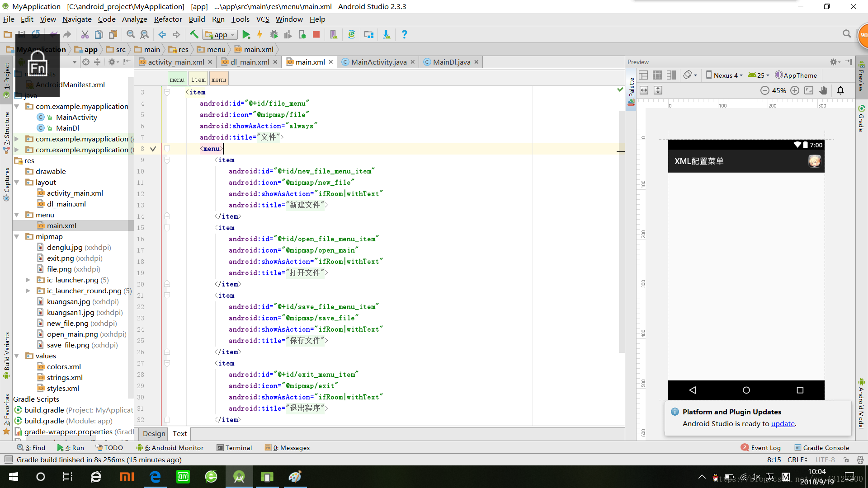Open the Gradle Console button
Image resolution: width=868 pixels, height=488 pixels.
click(821, 448)
